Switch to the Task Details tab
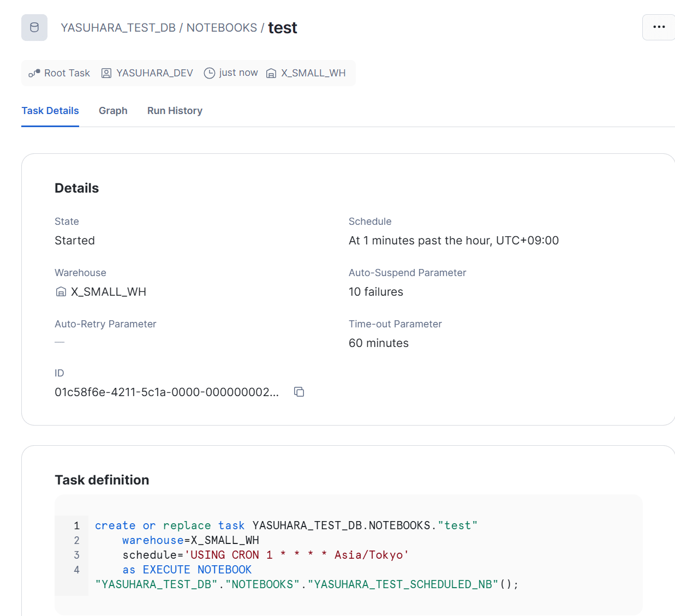Viewport: 675px width, 616px height. click(x=50, y=111)
